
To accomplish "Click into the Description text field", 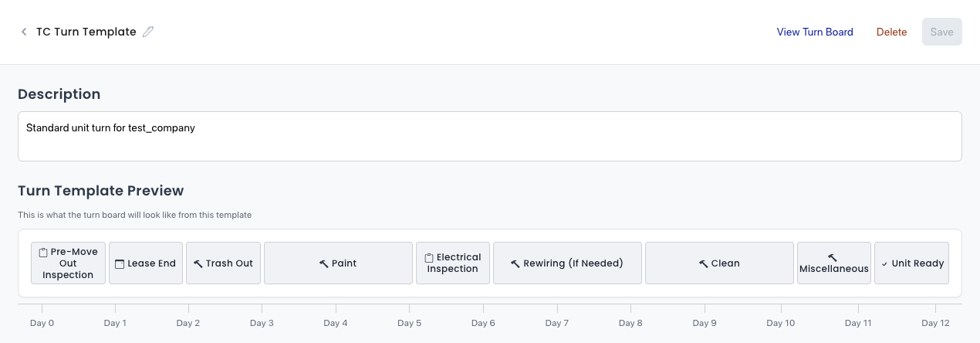I will [490, 136].
